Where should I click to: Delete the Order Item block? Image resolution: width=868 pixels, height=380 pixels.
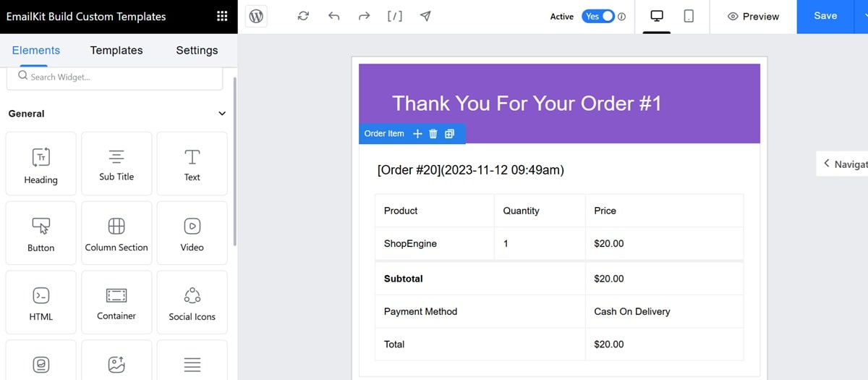click(x=433, y=134)
